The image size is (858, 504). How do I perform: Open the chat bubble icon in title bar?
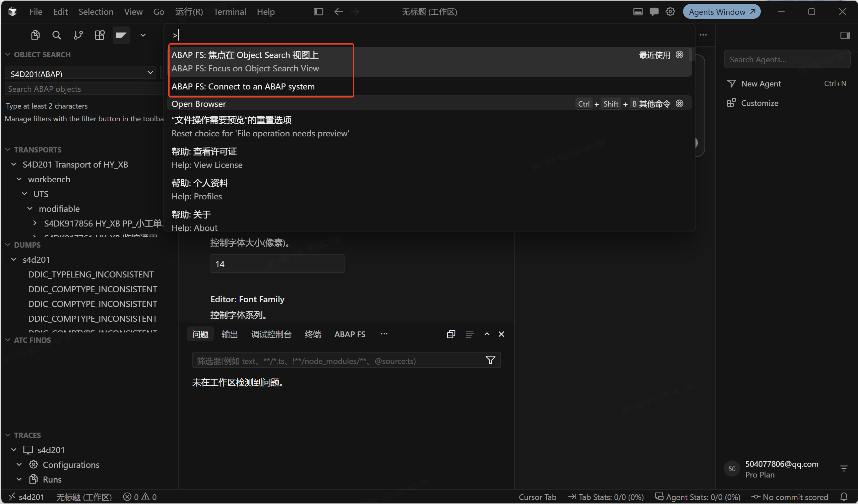pos(654,12)
